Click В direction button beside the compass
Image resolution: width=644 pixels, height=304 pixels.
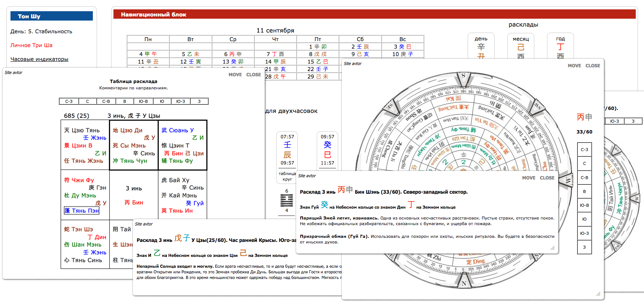584,191
